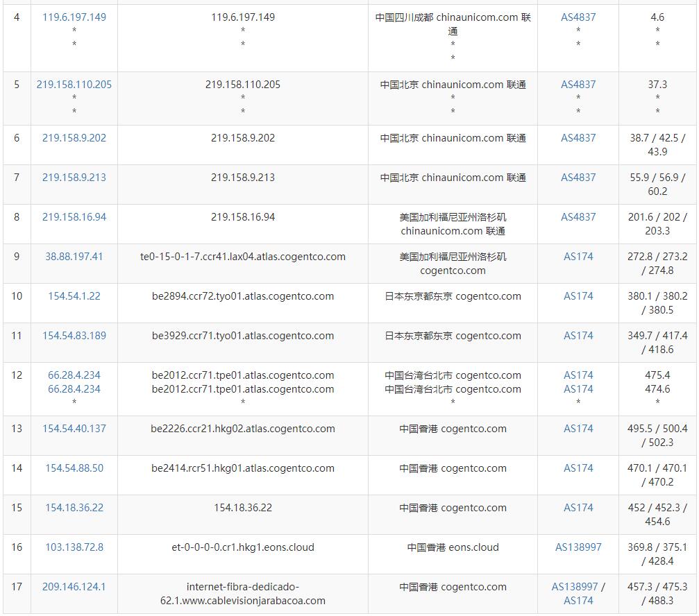Open the 154.54.83.189 IP link
The image size is (699, 616).
tap(74, 336)
